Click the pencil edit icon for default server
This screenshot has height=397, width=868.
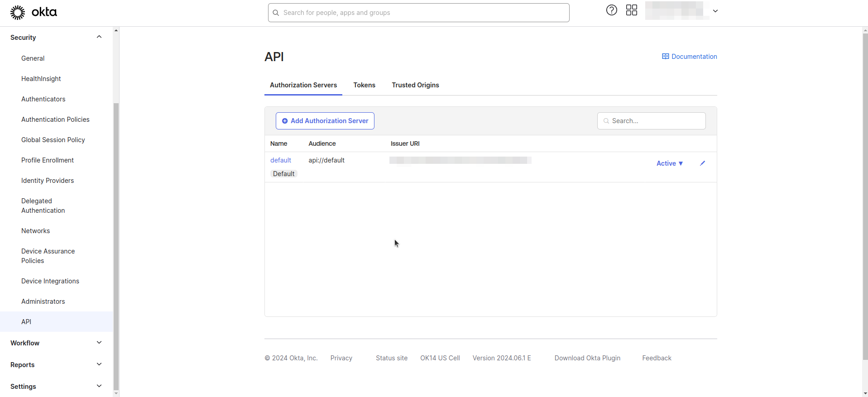(702, 163)
